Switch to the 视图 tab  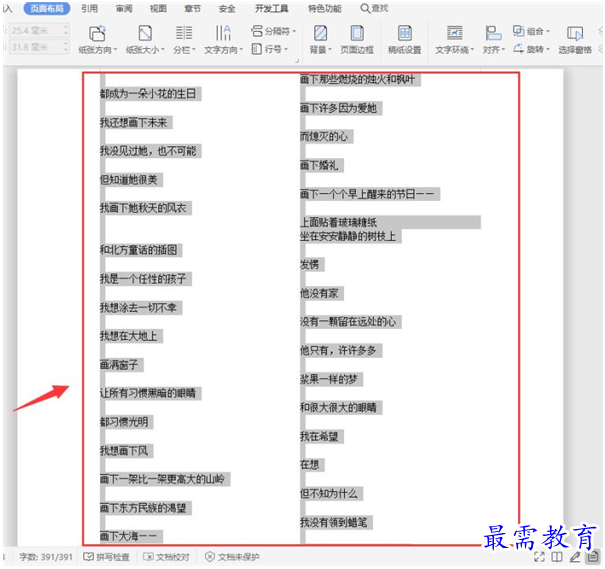(158, 8)
